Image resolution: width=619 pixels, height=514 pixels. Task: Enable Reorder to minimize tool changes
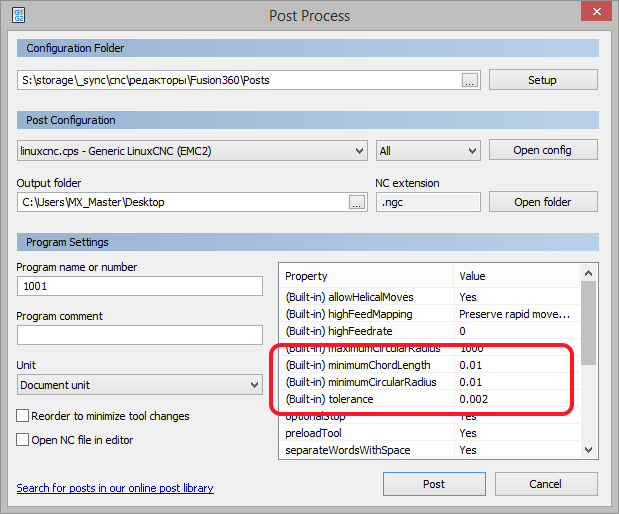[x=23, y=416]
